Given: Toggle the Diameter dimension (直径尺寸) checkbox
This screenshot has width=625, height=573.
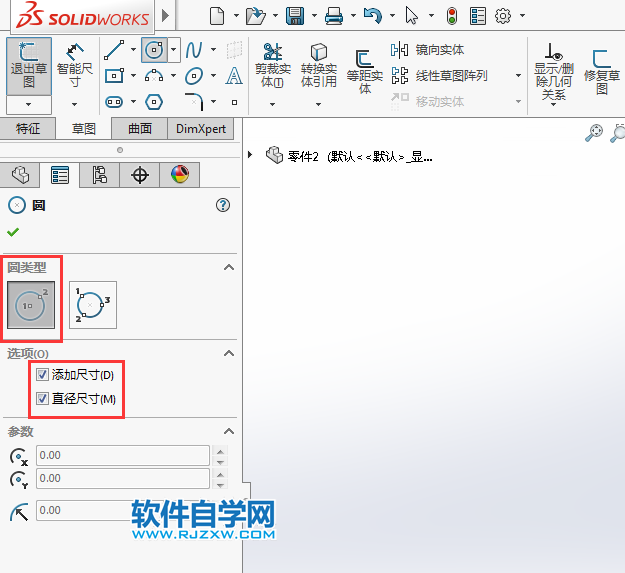Looking at the screenshot, I should (x=42, y=398).
